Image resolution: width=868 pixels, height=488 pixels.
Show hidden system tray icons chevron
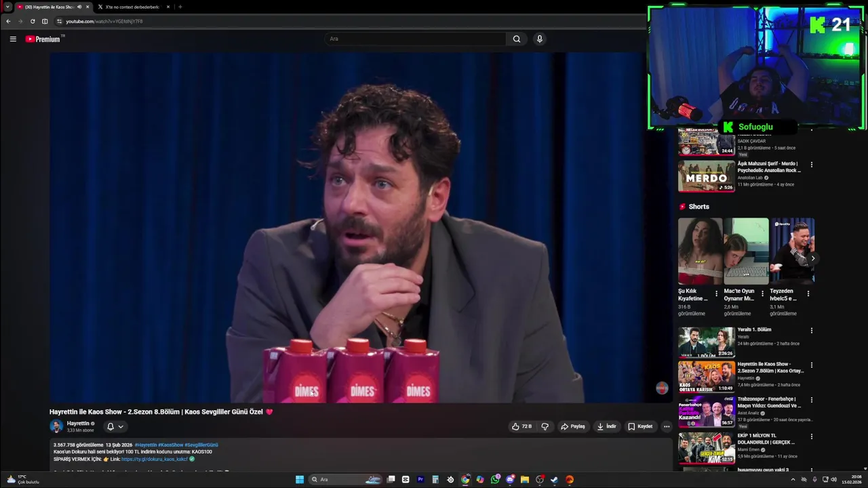[793, 480]
